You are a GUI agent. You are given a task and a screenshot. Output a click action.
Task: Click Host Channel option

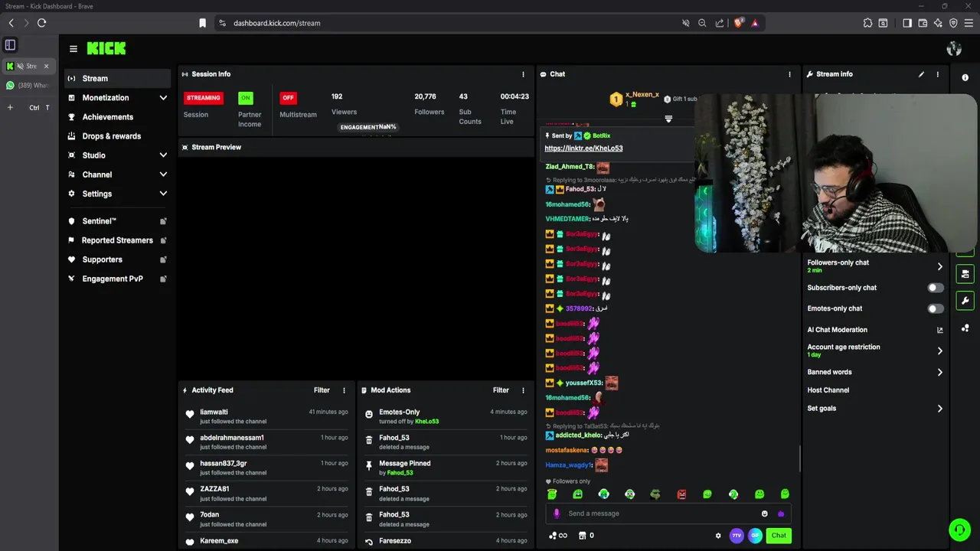click(828, 390)
